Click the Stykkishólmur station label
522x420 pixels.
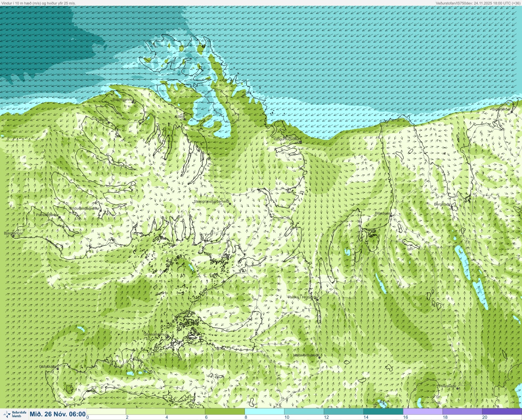coord(156,334)
